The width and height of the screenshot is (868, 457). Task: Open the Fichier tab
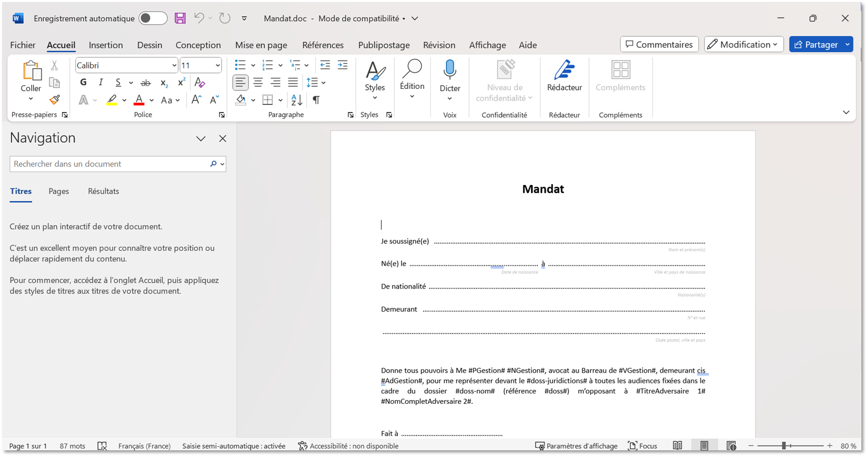click(x=23, y=45)
